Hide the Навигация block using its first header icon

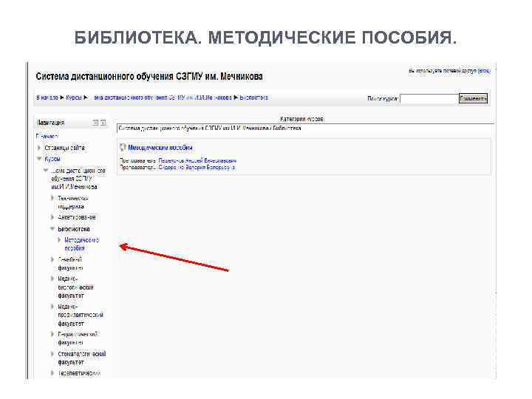tap(95, 123)
